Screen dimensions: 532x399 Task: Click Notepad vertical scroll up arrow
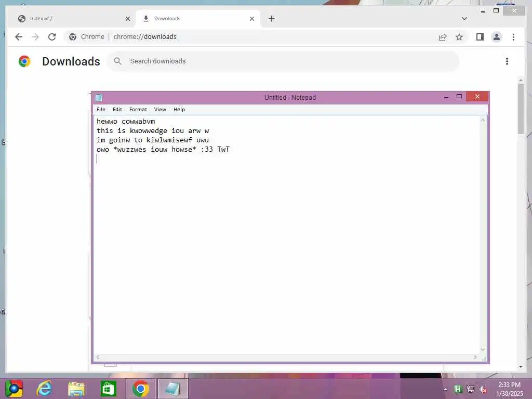[x=483, y=120]
